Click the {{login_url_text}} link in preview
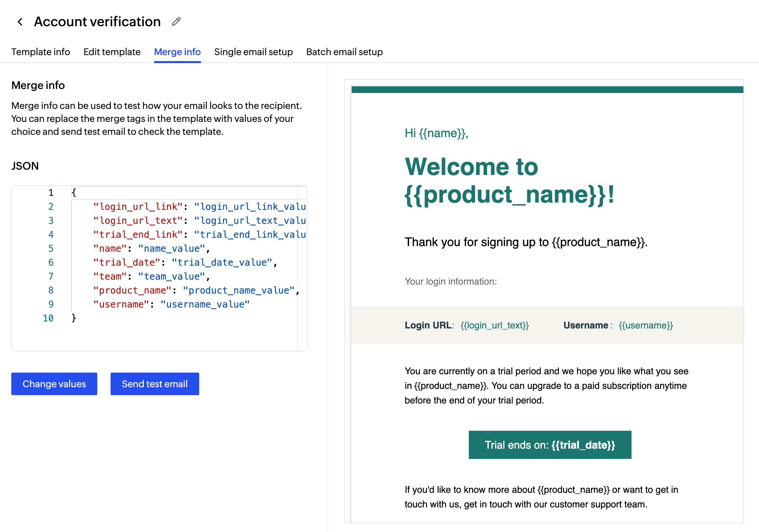This screenshot has height=532, width=759. (494, 325)
